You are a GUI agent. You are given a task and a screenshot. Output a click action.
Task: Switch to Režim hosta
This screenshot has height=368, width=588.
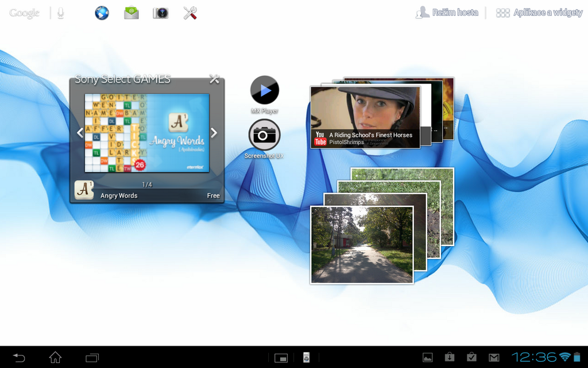click(447, 12)
